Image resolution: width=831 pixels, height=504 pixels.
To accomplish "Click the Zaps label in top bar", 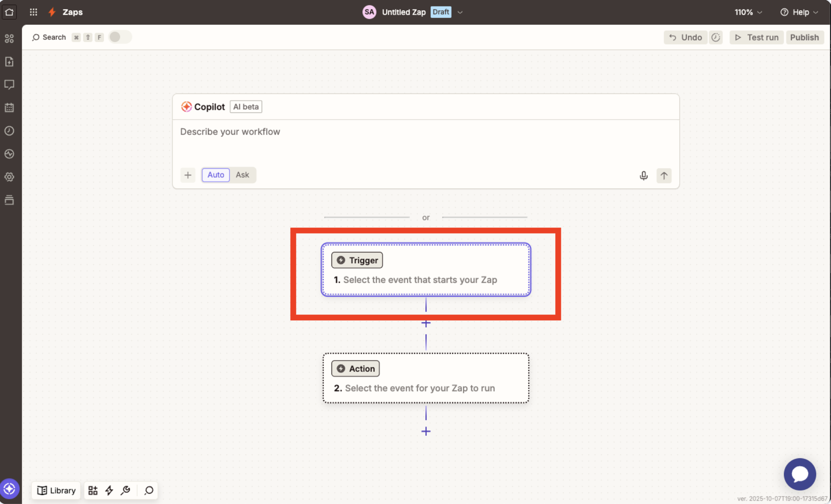I will pos(72,12).
